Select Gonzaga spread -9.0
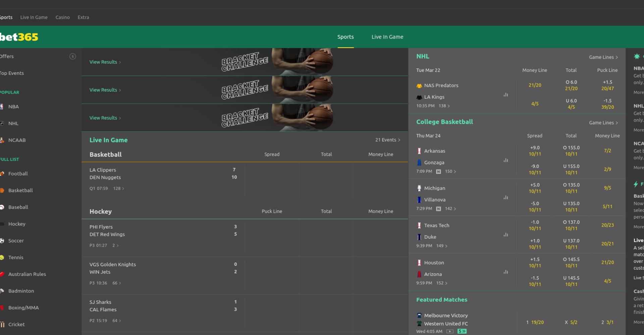 click(x=535, y=170)
